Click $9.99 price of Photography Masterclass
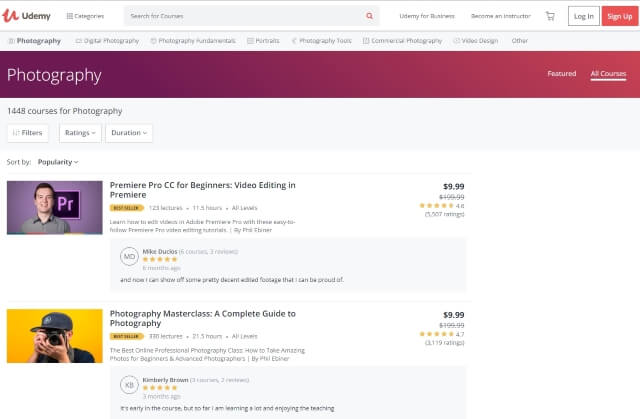 [x=453, y=315]
